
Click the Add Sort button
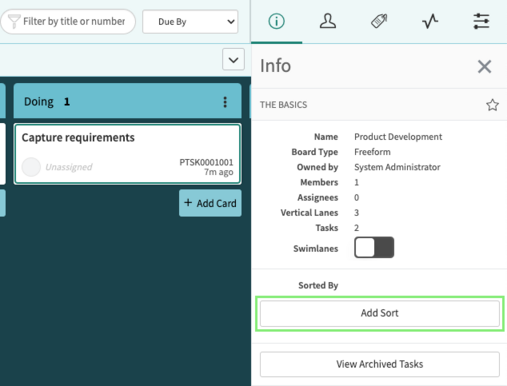click(380, 313)
